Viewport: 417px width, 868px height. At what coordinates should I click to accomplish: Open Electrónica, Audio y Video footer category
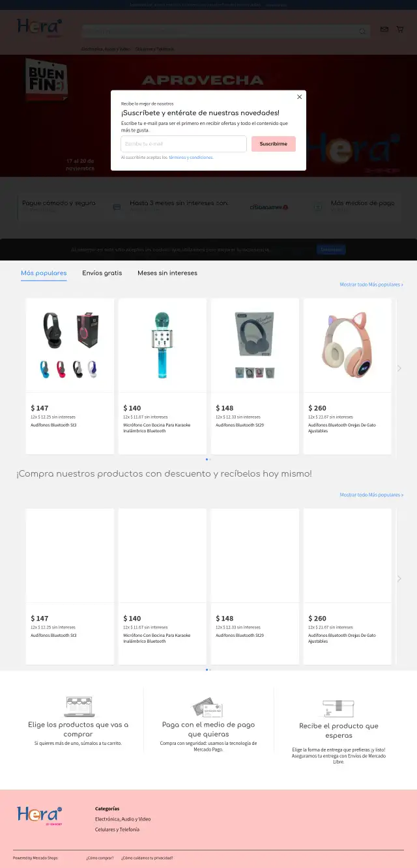[x=122, y=819]
